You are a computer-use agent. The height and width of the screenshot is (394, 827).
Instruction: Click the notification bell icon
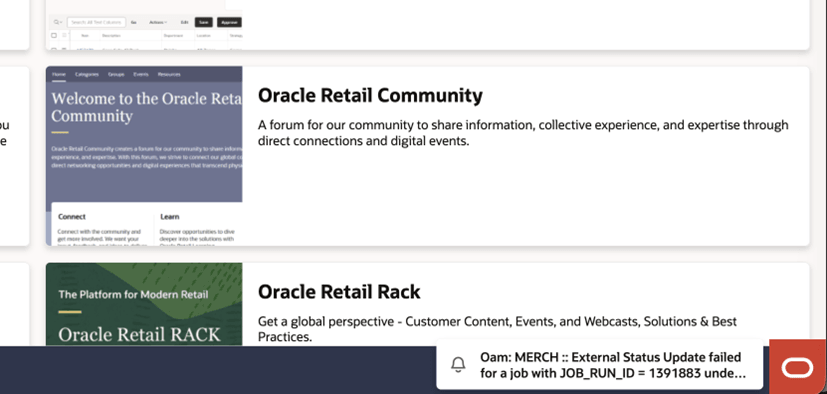tap(458, 364)
